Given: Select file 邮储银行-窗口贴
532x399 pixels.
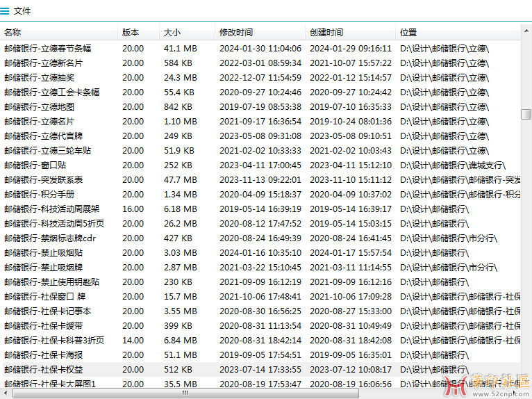Looking at the screenshot, I should (35, 165).
